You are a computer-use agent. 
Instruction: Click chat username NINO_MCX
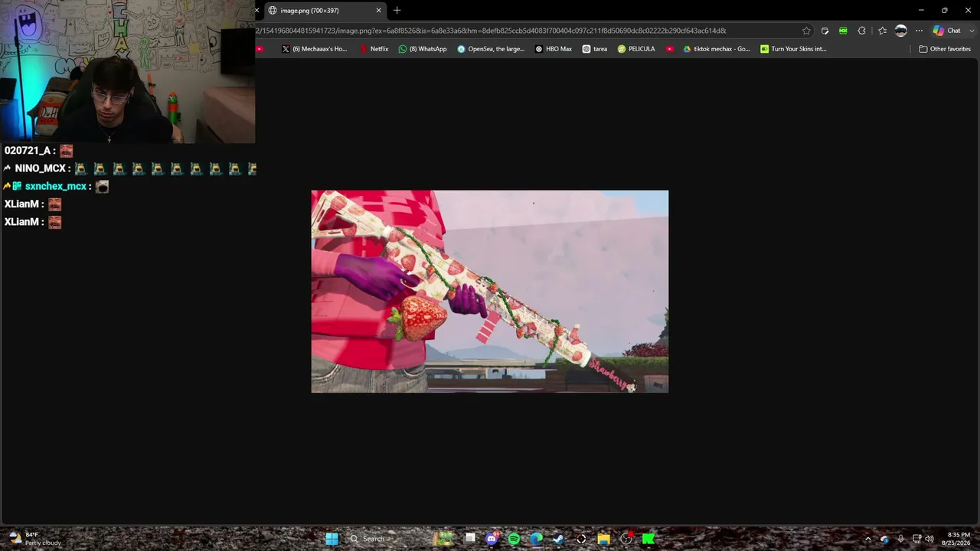(40, 168)
